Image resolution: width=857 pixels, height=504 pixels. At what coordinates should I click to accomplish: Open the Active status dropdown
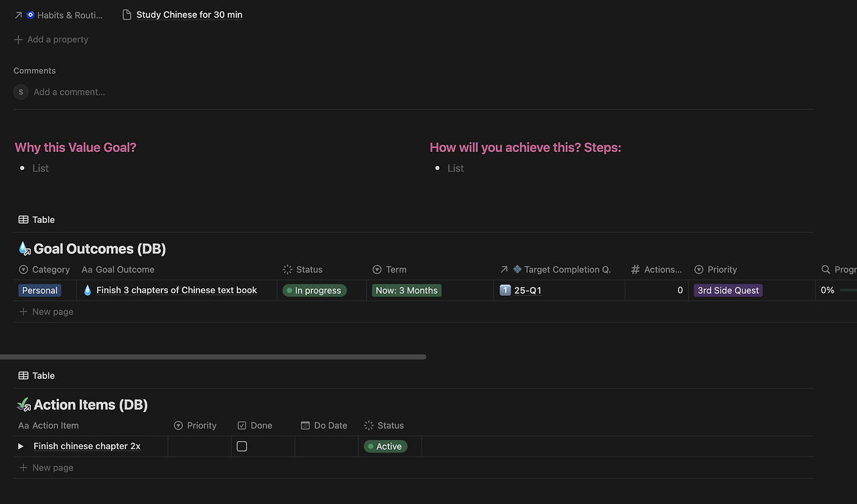point(386,446)
